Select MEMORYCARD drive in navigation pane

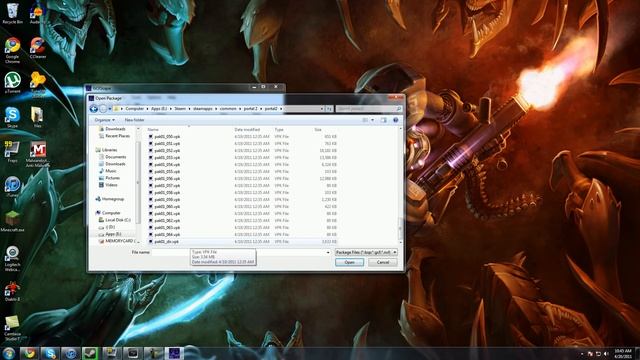point(117,241)
